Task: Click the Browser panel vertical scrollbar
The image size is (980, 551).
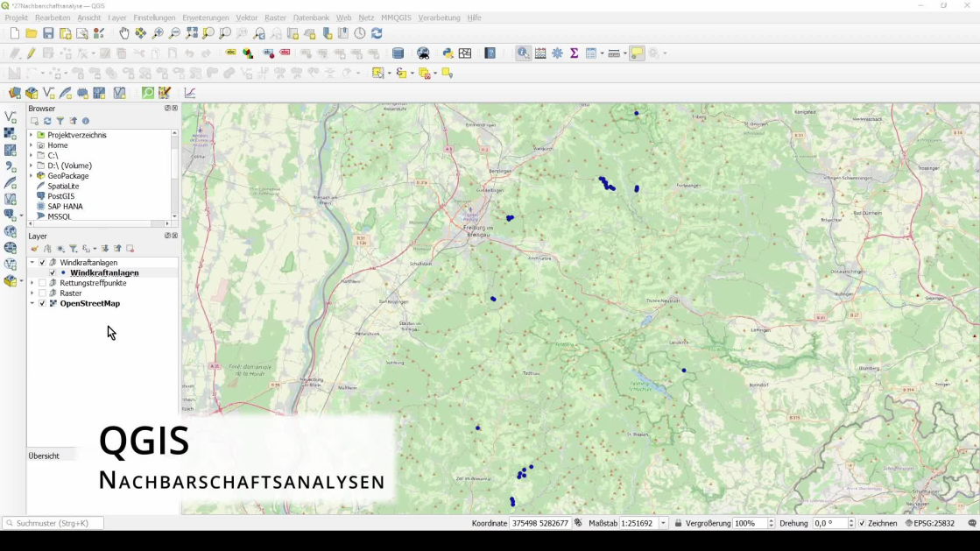Action: point(174,174)
